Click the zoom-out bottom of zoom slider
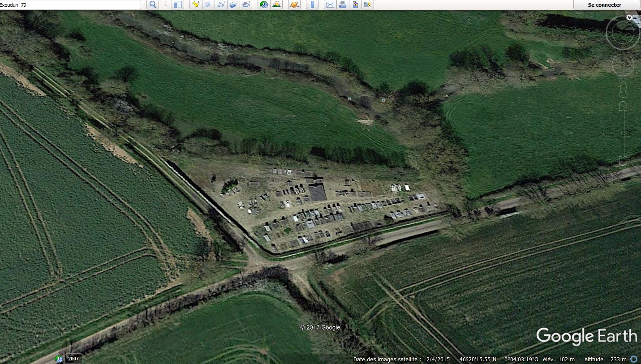The height and width of the screenshot is (364, 641). [x=623, y=160]
